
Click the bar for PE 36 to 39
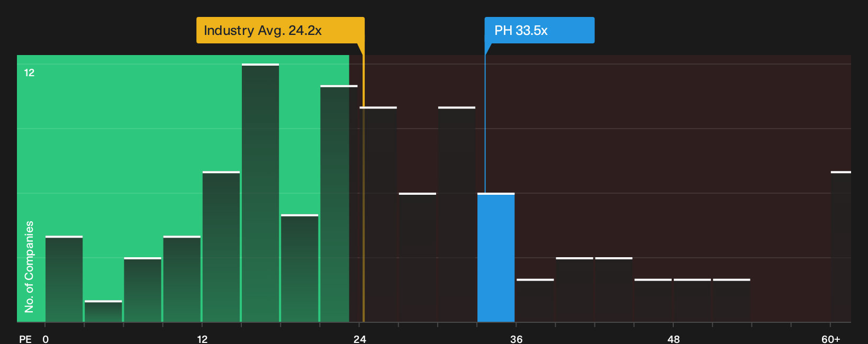(535, 300)
